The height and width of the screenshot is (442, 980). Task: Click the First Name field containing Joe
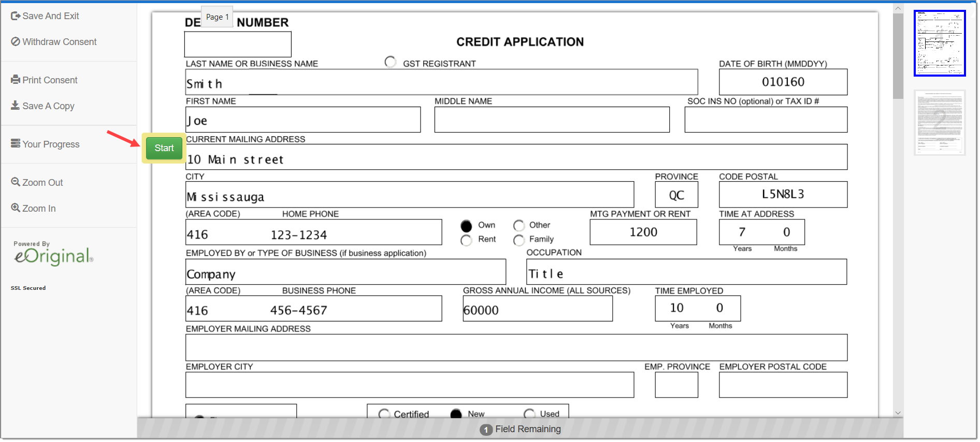pyautogui.click(x=303, y=120)
